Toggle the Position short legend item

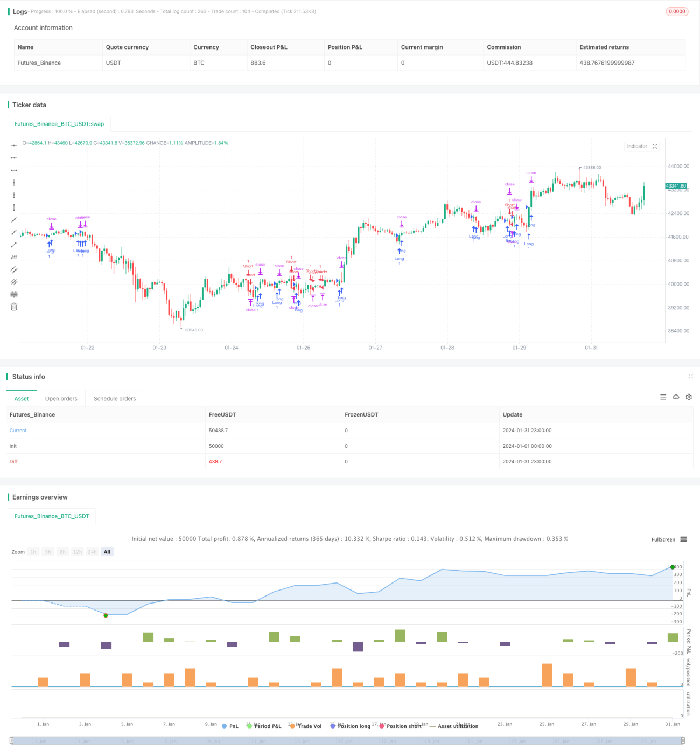pyautogui.click(x=400, y=726)
